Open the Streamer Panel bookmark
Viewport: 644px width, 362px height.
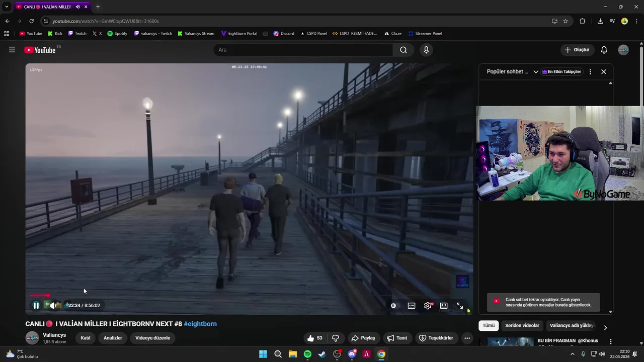pyautogui.click(x=425, y=34)
